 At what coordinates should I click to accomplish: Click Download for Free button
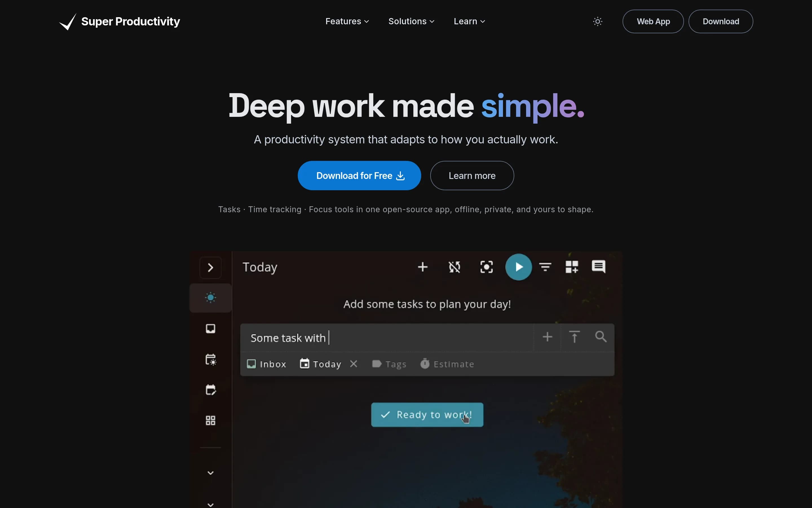click(x=359, y=176)
